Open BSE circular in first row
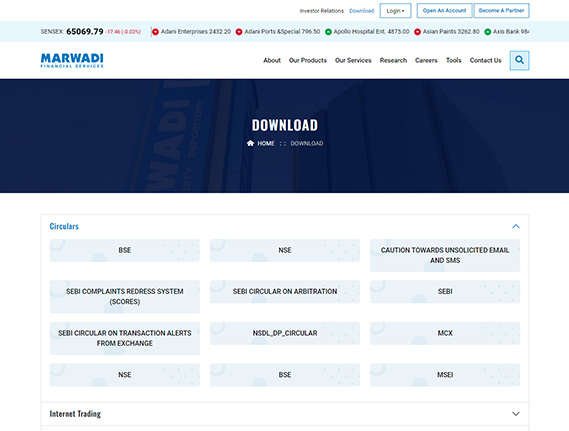Image resolution: width=569 pixels, height=431 pixels. 124,250
